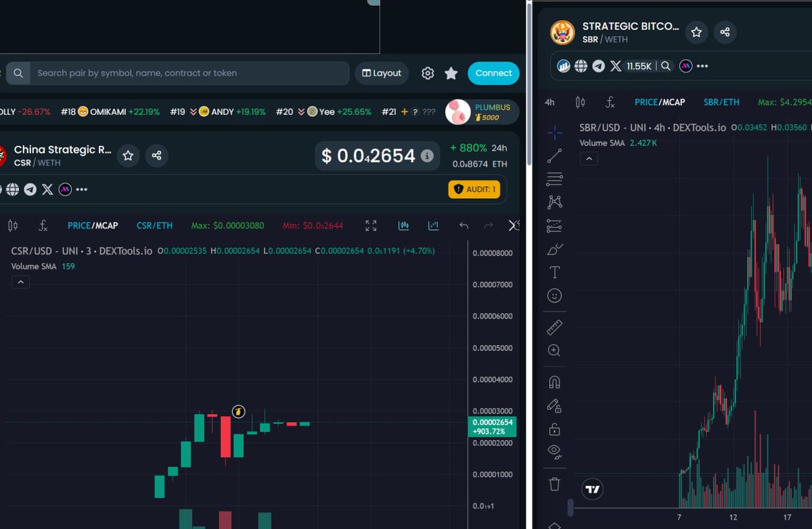Viewport: 812px width, 529px height.
Task: Delete all drawings with trash icon
Action: (554, 484)
